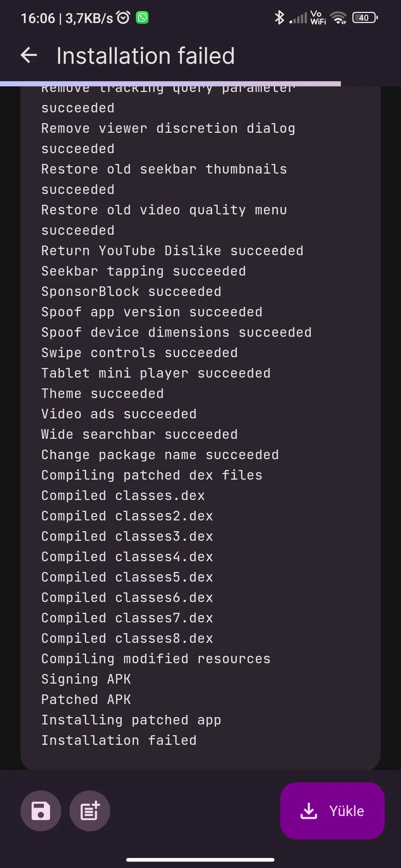Select the line reading Installation failed in the log
The width and height of the screenshot is (401, 868).
point(119,740)
